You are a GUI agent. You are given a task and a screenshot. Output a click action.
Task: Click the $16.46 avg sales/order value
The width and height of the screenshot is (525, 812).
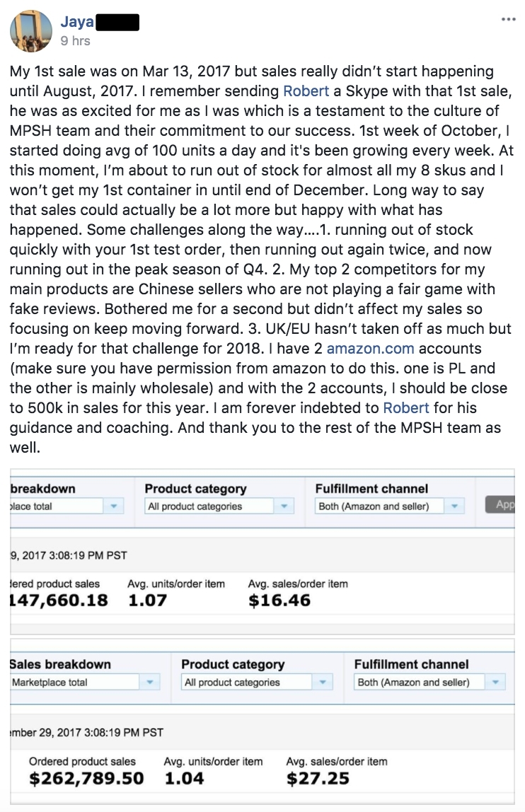279,601
